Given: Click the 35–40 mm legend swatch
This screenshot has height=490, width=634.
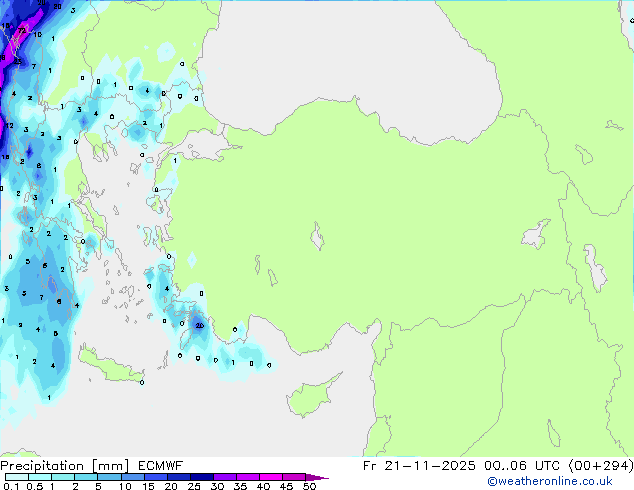Looking at the screenshot, I should (248, 477).
